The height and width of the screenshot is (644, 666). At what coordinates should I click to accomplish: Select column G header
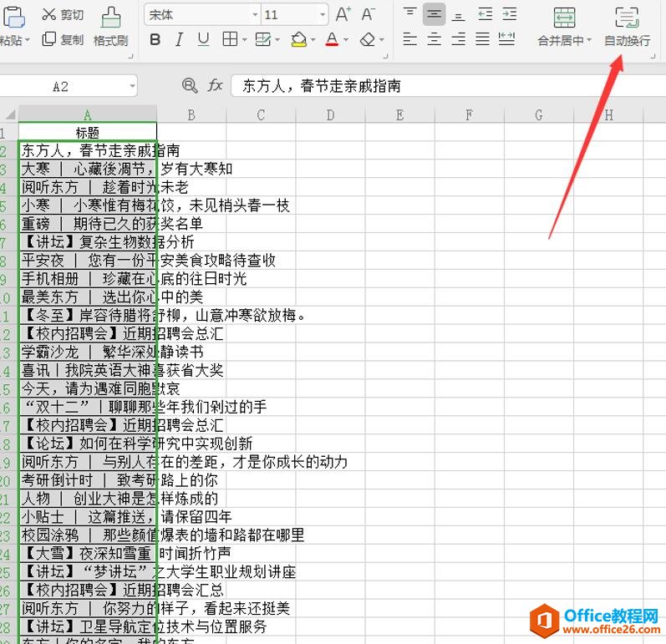(x=539, y=115)
